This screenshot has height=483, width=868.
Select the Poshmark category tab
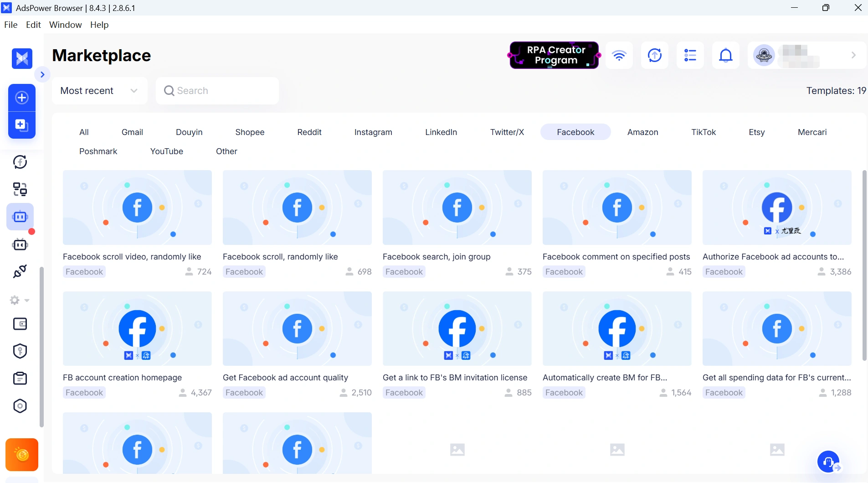[98, 151]
